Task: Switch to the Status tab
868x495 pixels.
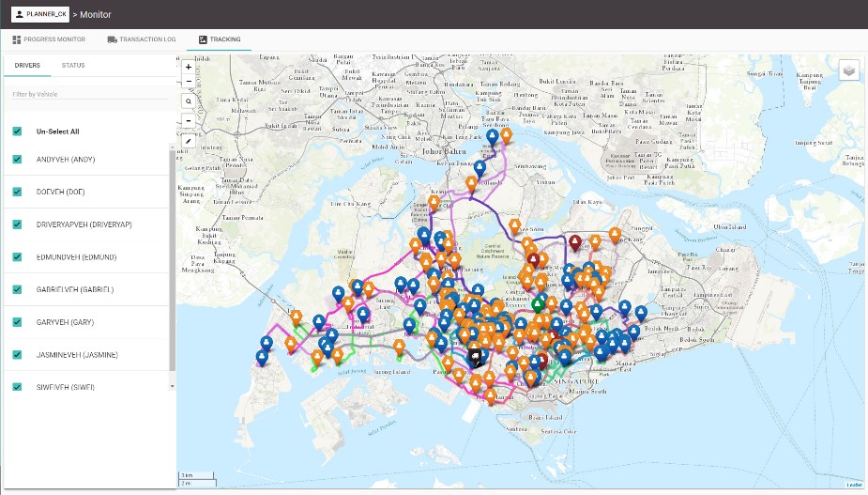Action: (73, 65)
